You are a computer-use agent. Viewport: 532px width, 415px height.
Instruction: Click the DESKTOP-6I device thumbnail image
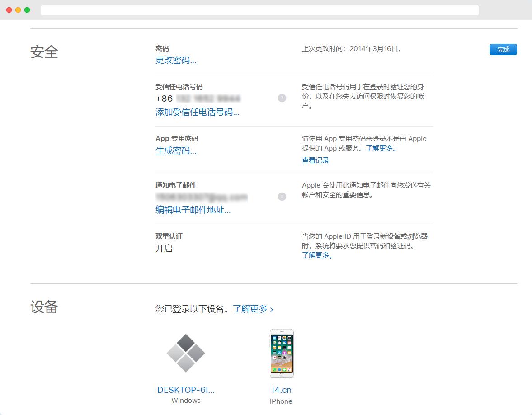[x=186, y=353]
